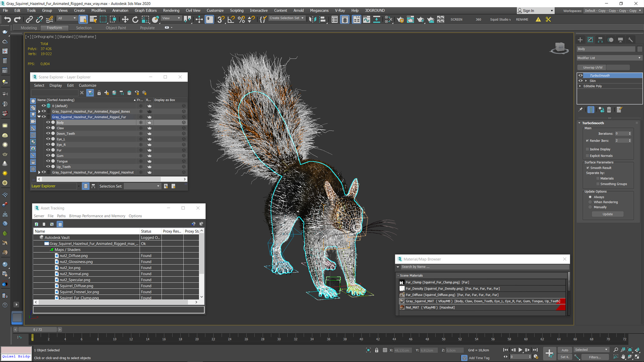Open the reference coordinate View dropdown
This screenshot has width=644, height=362.
click(x=171, y=18)
